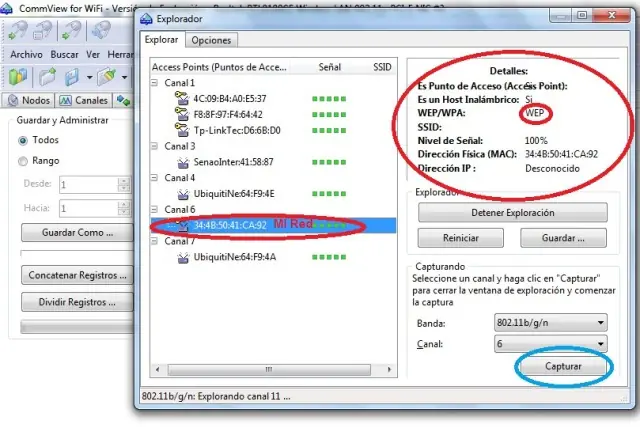Collapse the Canal 3 tree node
The image size is (640, 427).
point(154,146)
